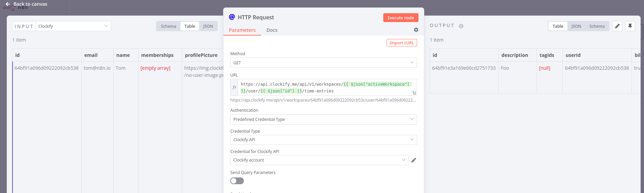The width and height of the screenshot is (644, 193).
Task: Click the Import cURL button
Action: [402, 43]
